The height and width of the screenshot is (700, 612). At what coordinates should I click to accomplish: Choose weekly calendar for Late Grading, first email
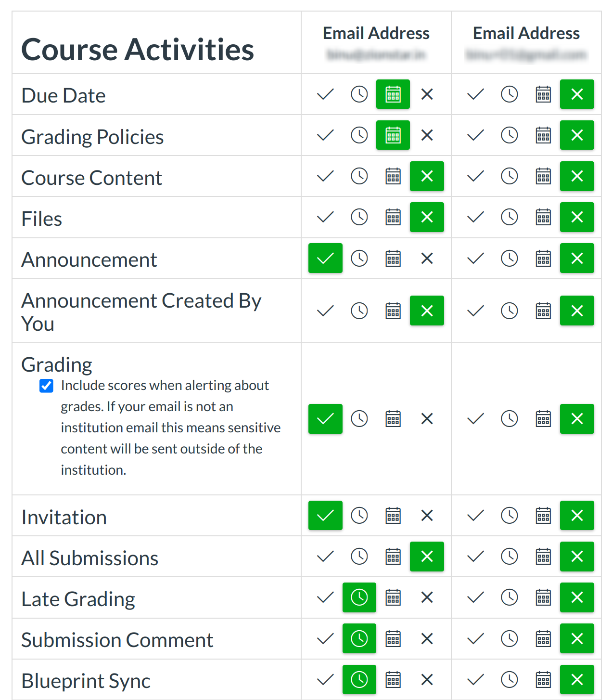coord(393,597)
